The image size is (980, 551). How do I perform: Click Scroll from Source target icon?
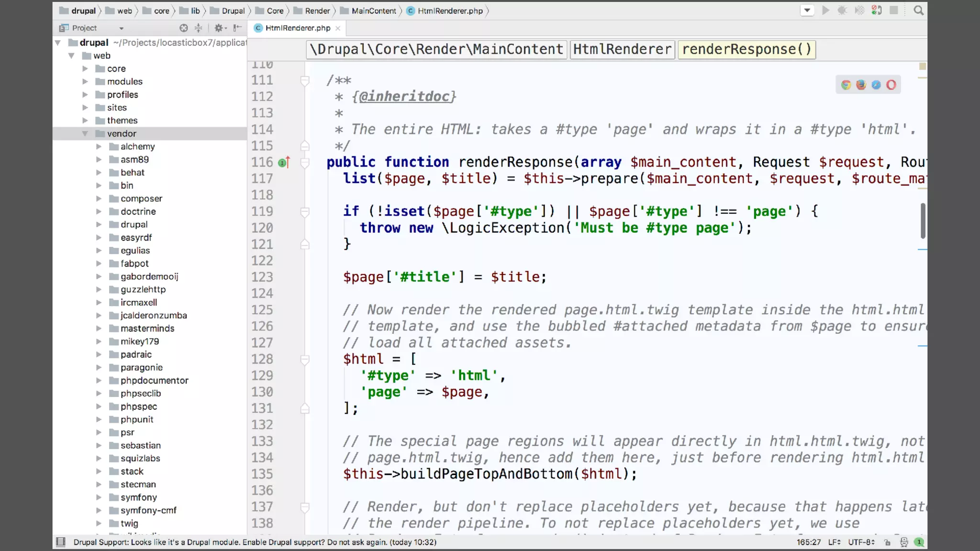coord(183,28)
